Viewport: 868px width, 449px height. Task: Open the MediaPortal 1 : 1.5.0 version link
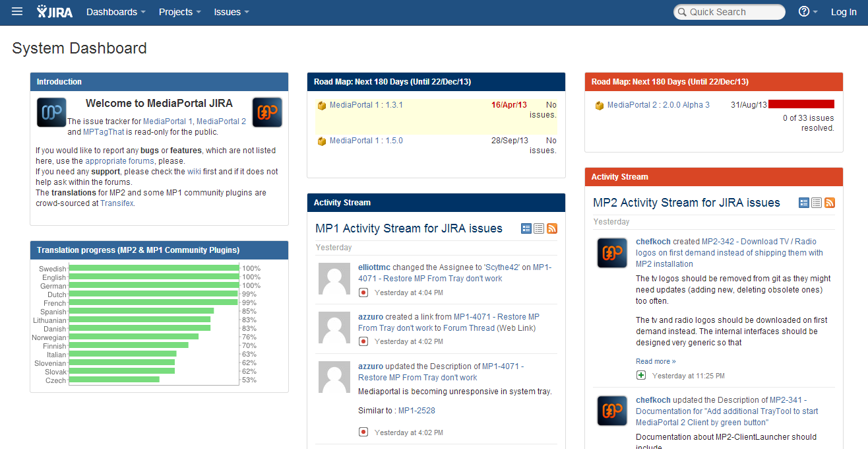366,141
